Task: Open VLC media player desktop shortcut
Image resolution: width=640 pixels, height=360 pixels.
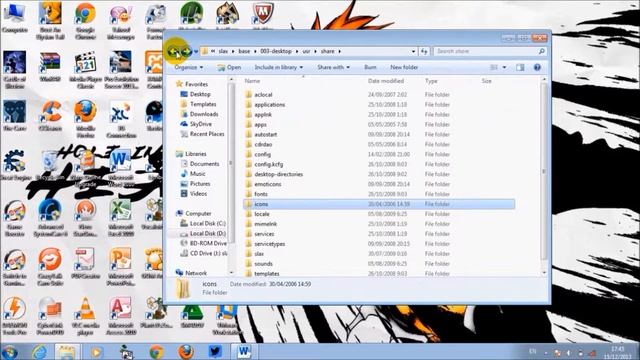Action: (x=85, y=316)
